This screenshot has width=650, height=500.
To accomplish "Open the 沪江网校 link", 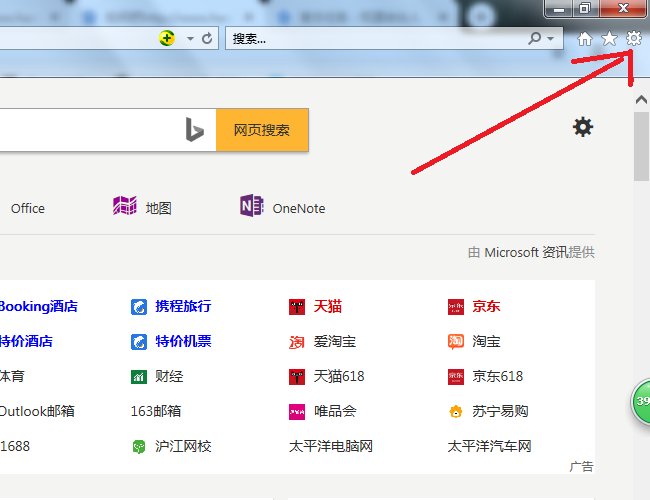I will (183, 446).
